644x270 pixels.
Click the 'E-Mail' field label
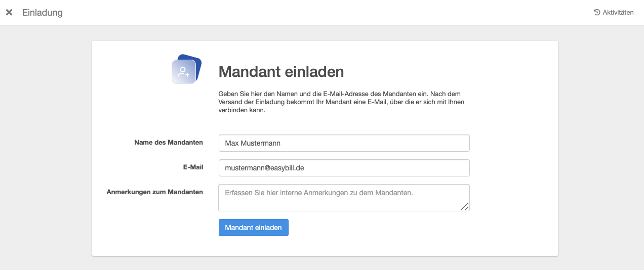[x=193, y=167]
